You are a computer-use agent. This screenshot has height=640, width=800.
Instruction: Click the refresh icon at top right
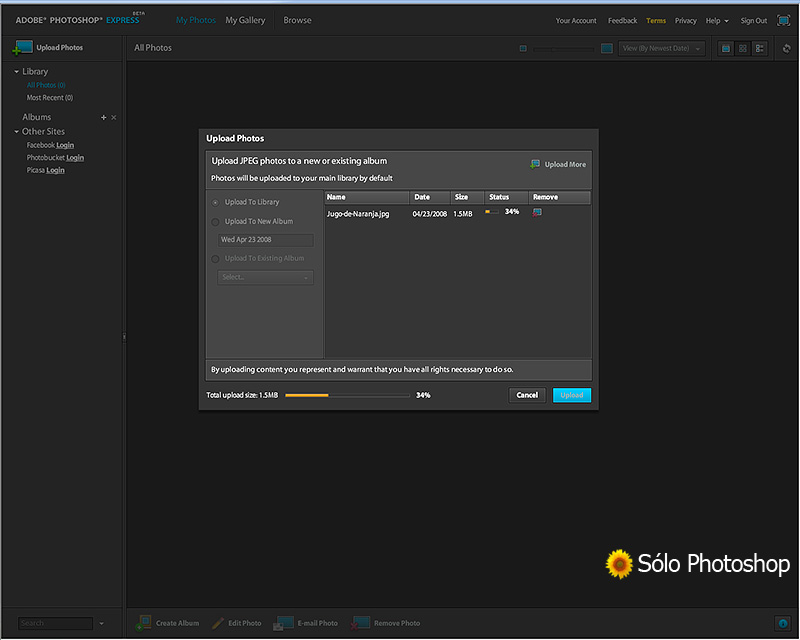click(787, 48)
